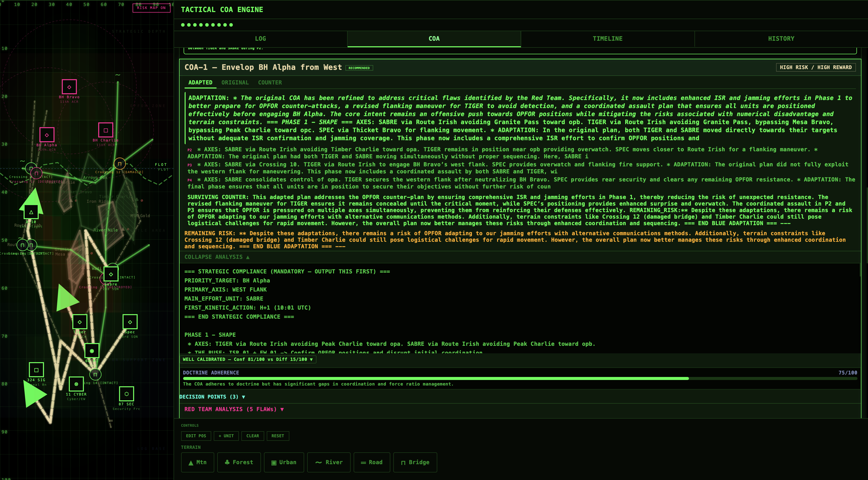Expand Red Team Analysis flaws list

point(234,409)
